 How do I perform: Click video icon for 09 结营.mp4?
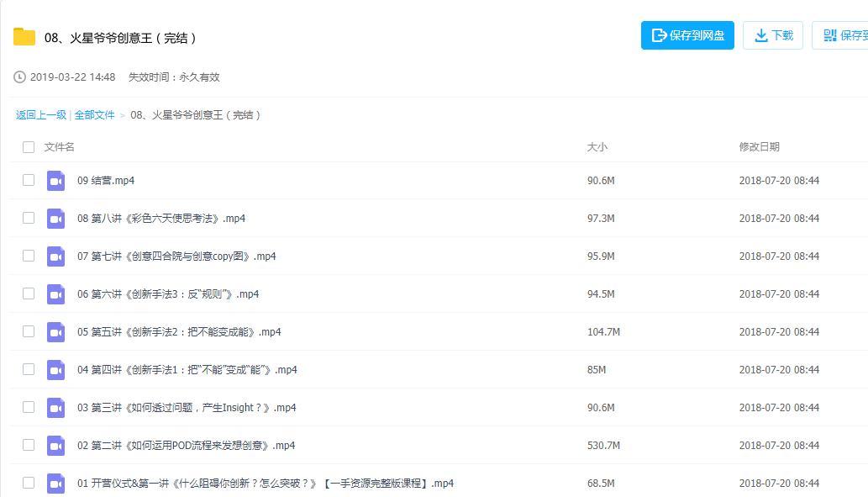click(x=56, y=181)
